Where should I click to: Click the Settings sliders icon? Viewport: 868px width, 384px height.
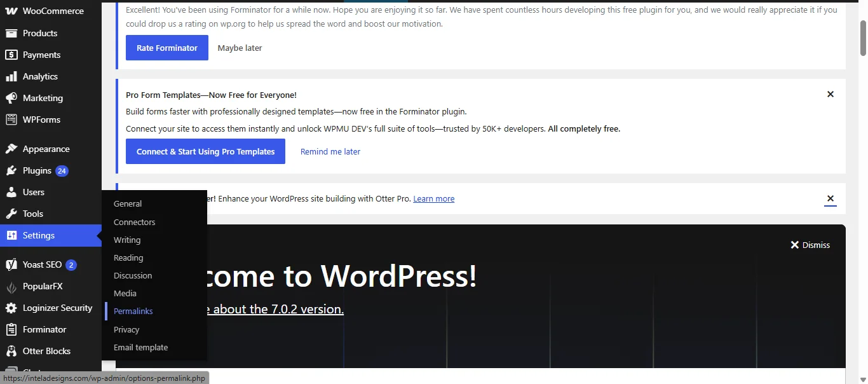pos(11,235)
